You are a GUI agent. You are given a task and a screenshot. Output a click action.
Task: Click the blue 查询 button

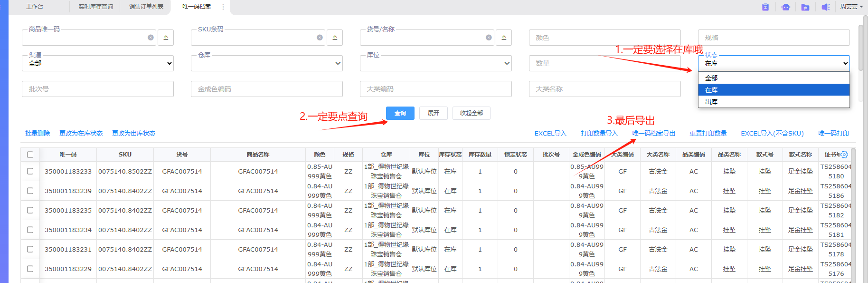(400, 113)
